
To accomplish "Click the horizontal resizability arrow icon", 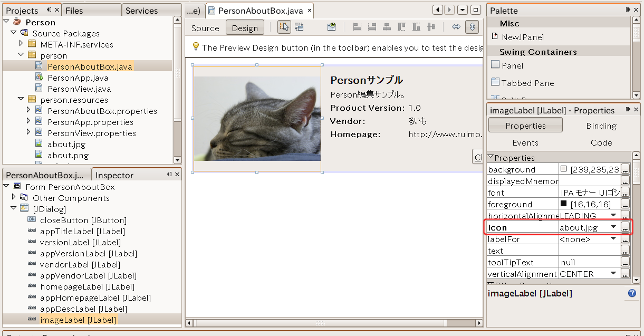I will (456, 27).
